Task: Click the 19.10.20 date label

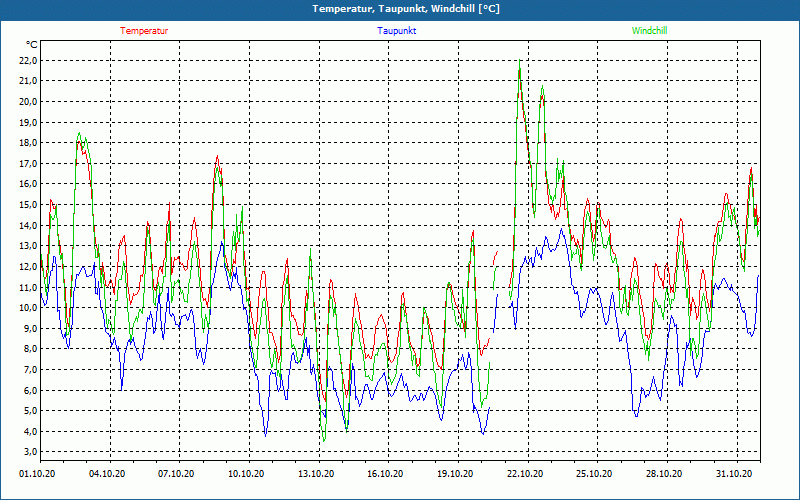Action: (455, 475)
